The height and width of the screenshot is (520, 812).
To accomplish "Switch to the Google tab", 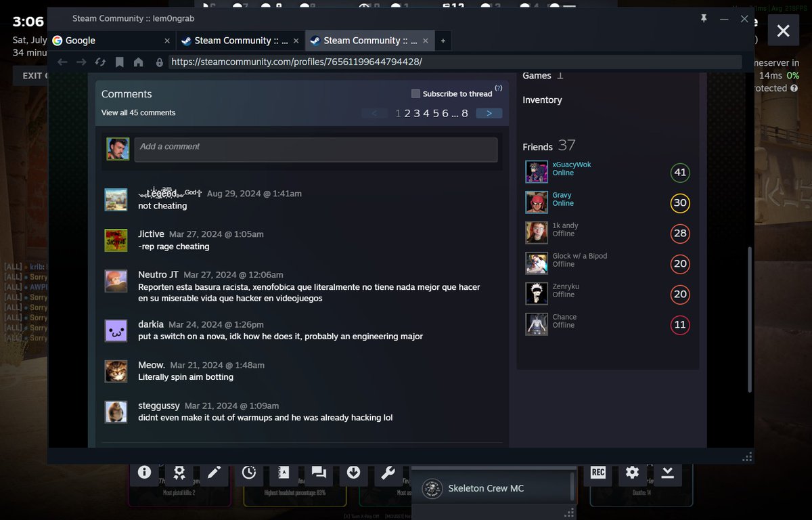I will [112, 41].
